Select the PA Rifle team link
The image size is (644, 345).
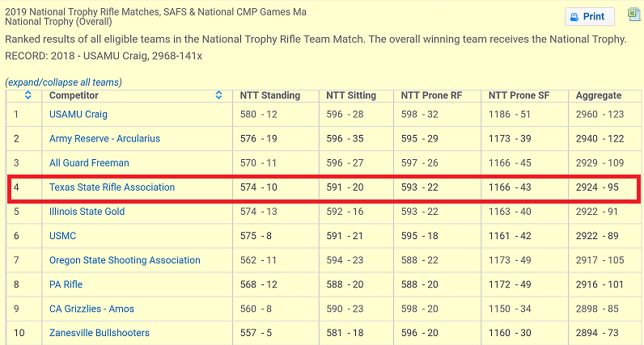66,284
